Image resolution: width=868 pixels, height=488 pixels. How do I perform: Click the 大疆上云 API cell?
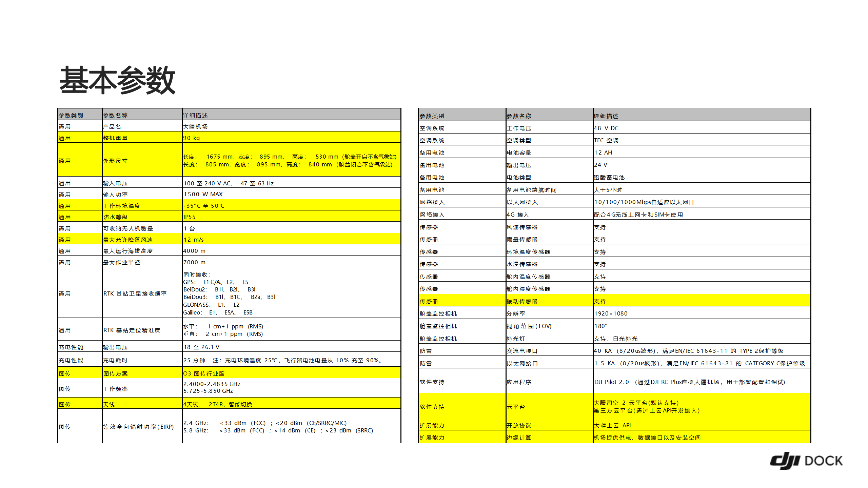click(702, 425)
